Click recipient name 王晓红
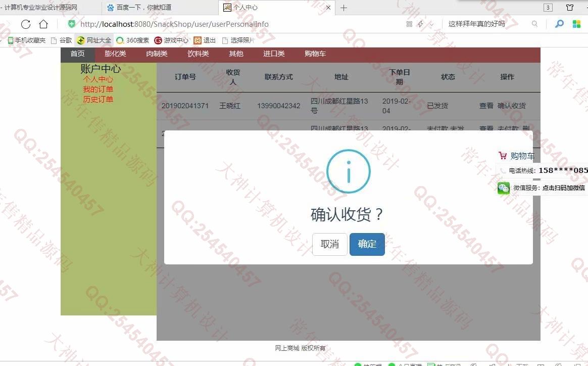Viewport: 588px width, 366px height. [x=229, y=106]
